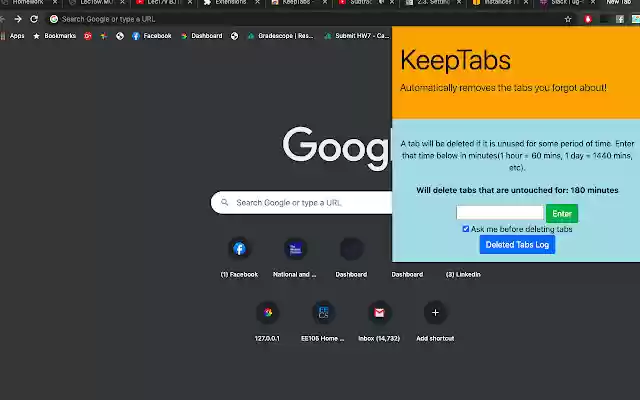This screenshot has height=400, width=640.
Task: Click the magnifier icon in Google search box
Action: point(224,202)
